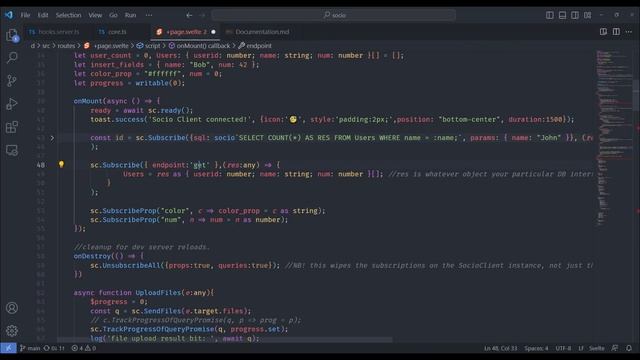Open the src breadcrumb

tap(46, 46)
